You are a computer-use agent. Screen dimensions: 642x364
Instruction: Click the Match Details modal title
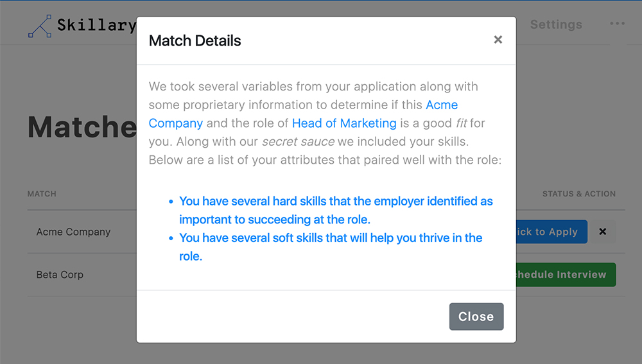point(195,40)
